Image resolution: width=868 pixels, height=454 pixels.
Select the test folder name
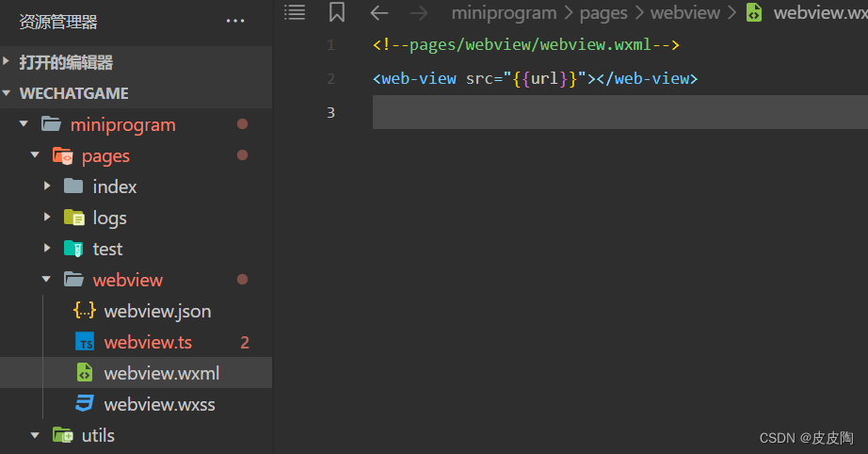click(x=107, y=250)
